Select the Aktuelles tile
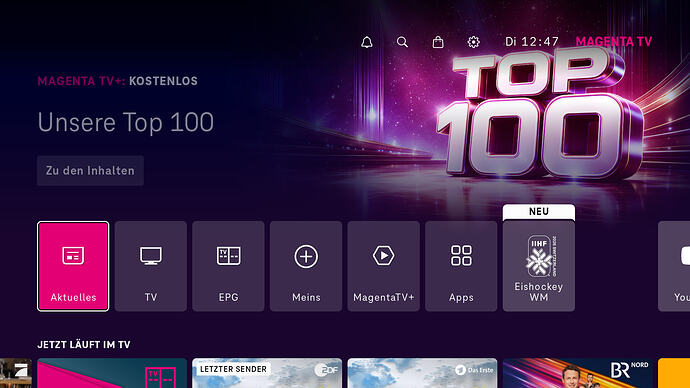Screen dimensions: 690x388 [x=73, y=266]
